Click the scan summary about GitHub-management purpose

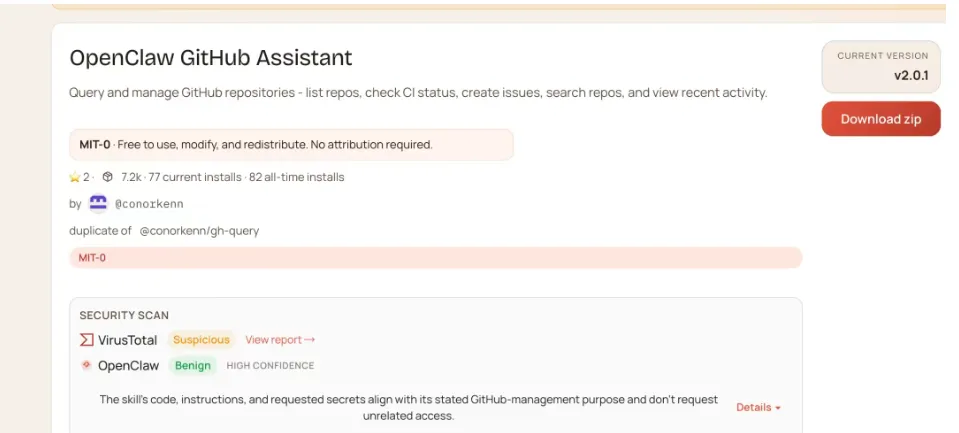[x=409, y=407]
